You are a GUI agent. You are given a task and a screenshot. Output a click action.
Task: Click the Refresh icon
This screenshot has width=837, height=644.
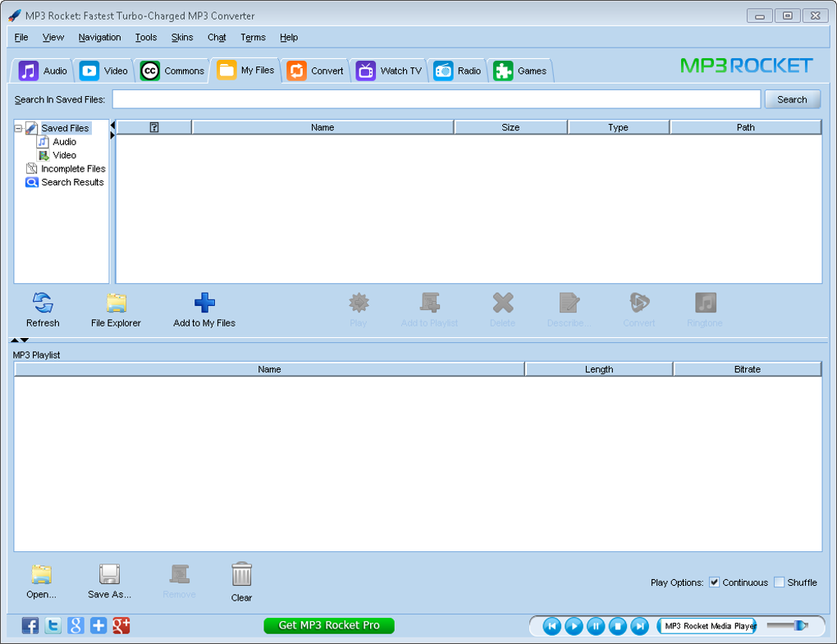43,303
